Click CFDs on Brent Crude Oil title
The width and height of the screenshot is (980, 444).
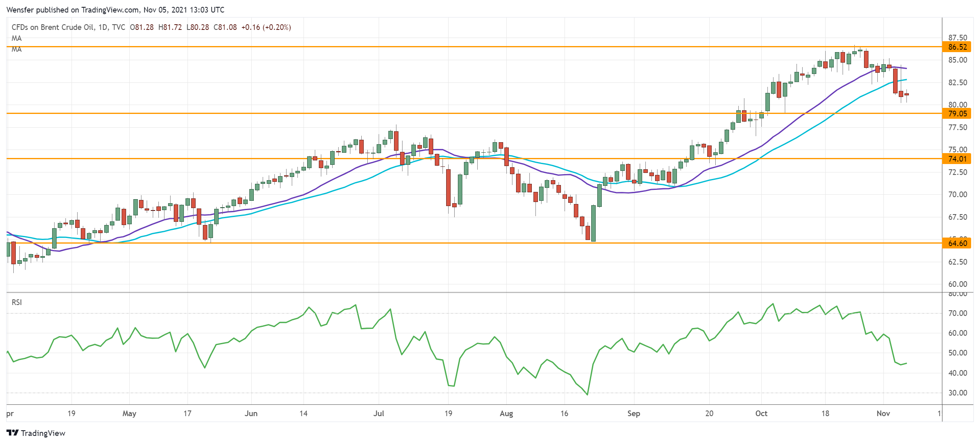tap(53, 27)
